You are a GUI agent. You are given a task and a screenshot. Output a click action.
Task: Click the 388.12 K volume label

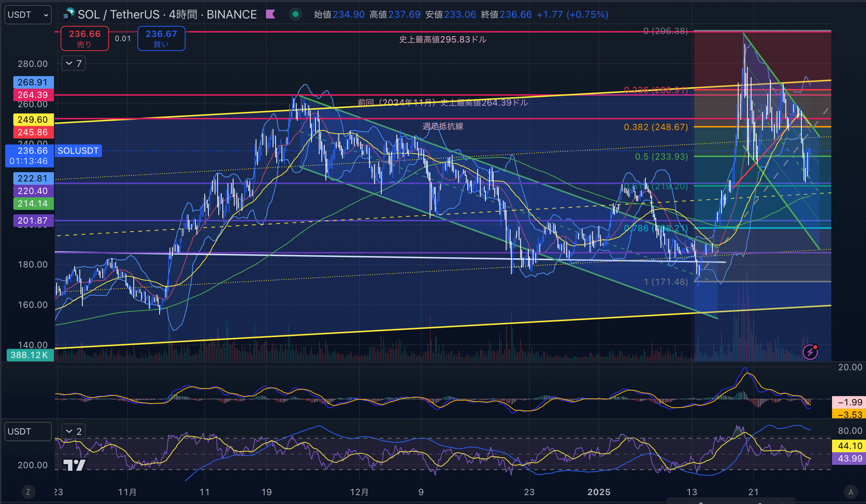pyautogui.click(x=30, y=355)
